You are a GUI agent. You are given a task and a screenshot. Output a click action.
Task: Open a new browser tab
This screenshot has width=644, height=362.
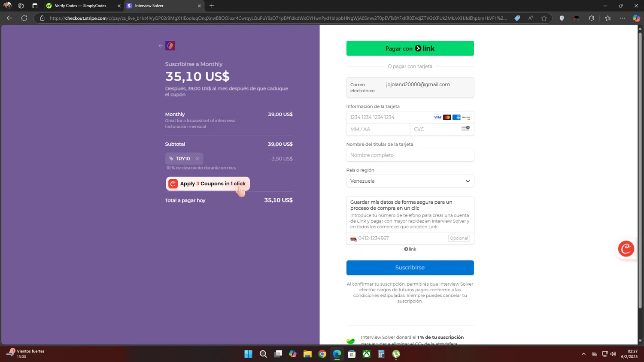coord(212,6)
